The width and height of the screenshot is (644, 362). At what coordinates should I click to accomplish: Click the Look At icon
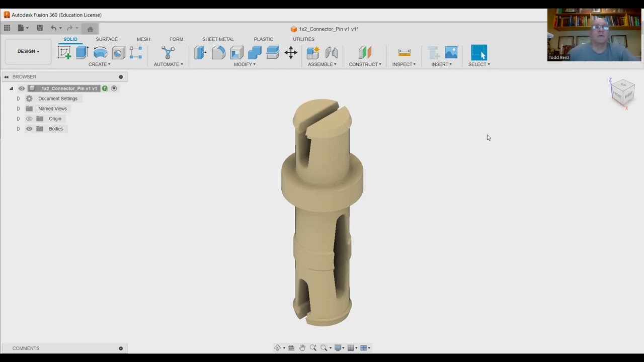click(291, 348)
